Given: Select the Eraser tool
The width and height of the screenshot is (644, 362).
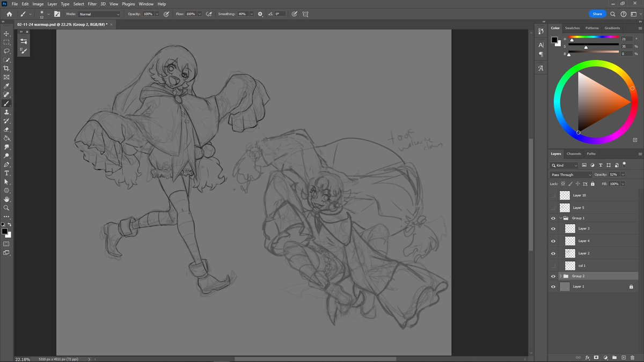Looking at the screenshot, I should coord(6,129).
